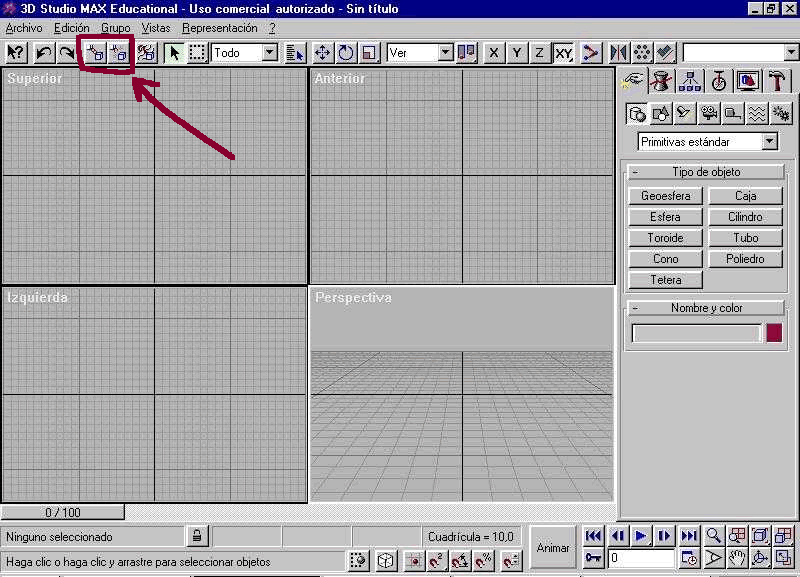The image size is (800, 577).
Task: Redo the last undone action
Action: coord(66,53)
